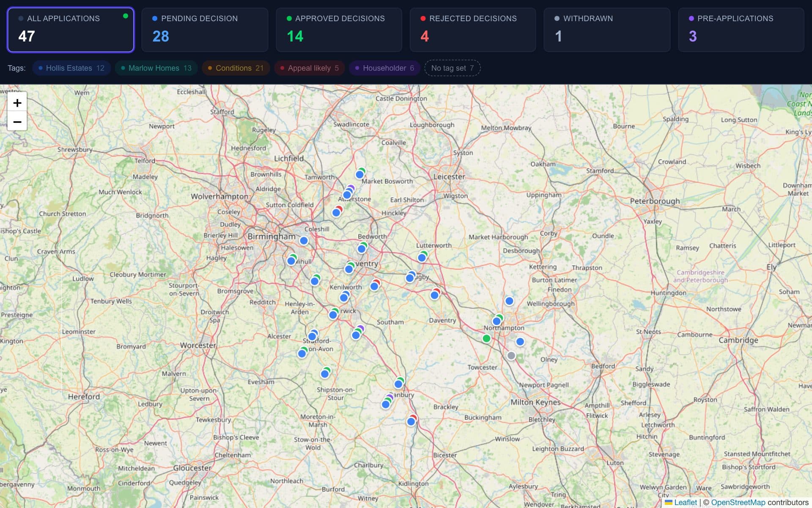Select the blue marker southeast of Northampton
812x508 pixels.
[520, 342]
